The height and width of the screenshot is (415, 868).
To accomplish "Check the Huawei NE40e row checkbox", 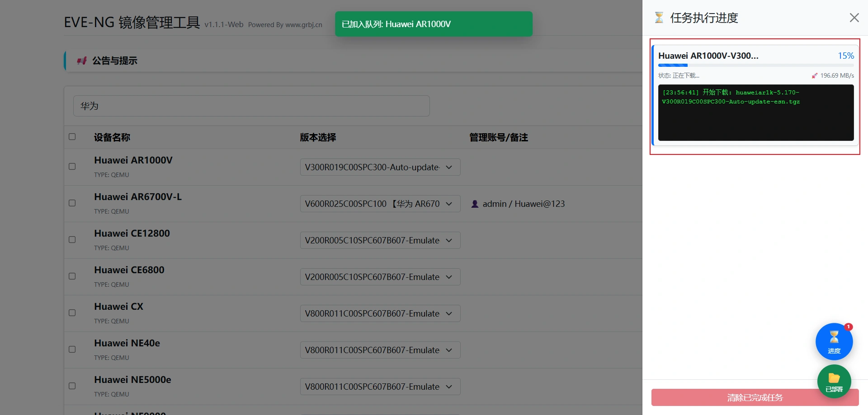I will click(72, 349).
